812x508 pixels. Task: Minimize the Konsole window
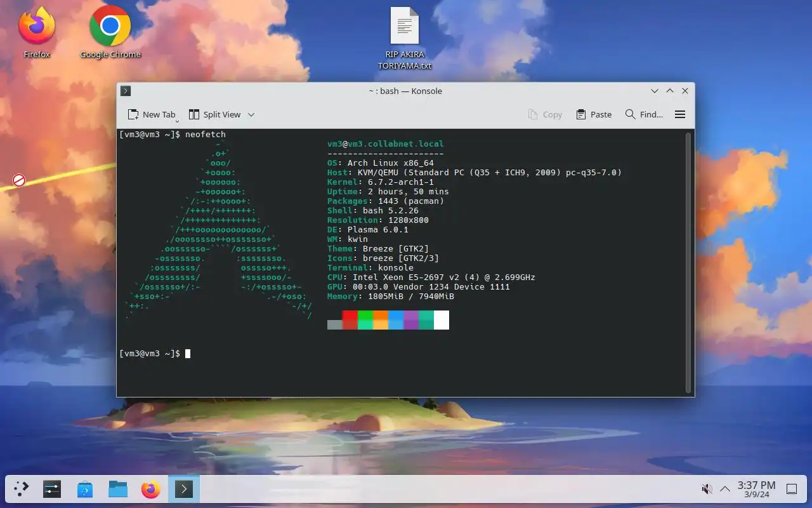(x=655, y=91)
